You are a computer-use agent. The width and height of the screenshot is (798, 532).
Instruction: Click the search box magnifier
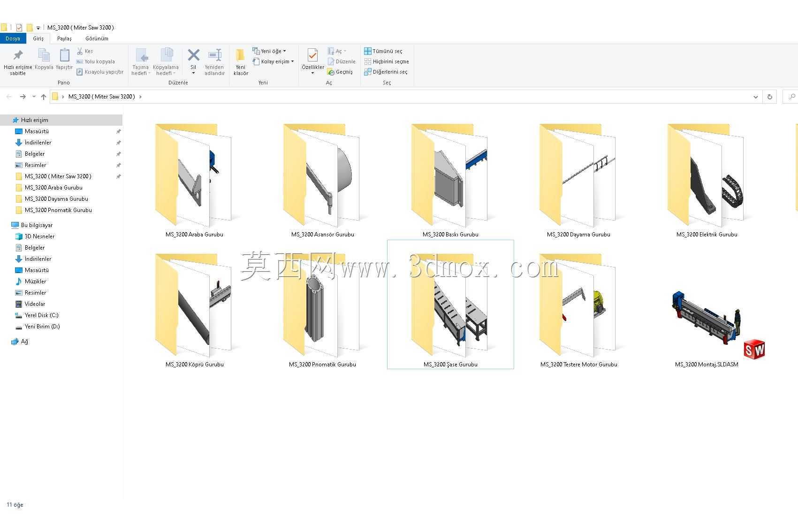792,97
